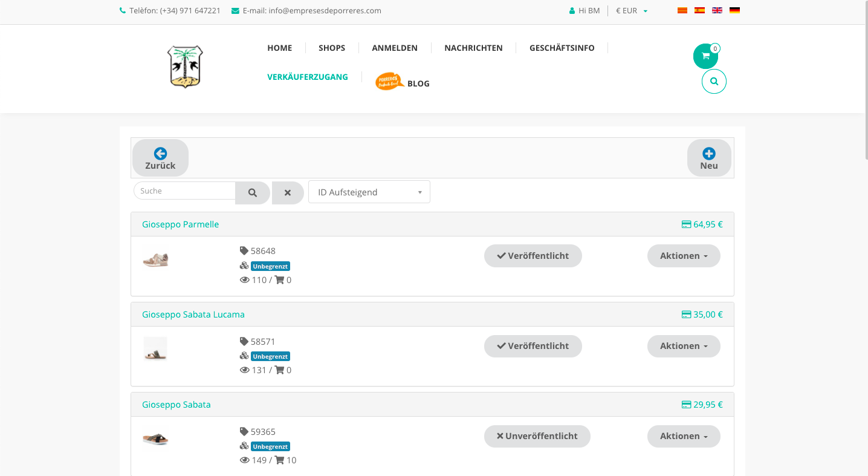This screenshot has width=868, height=476.
Task: Click the Unbegrenzt badge under 58571
Action: pyautogui.click(x=271, y=356)
